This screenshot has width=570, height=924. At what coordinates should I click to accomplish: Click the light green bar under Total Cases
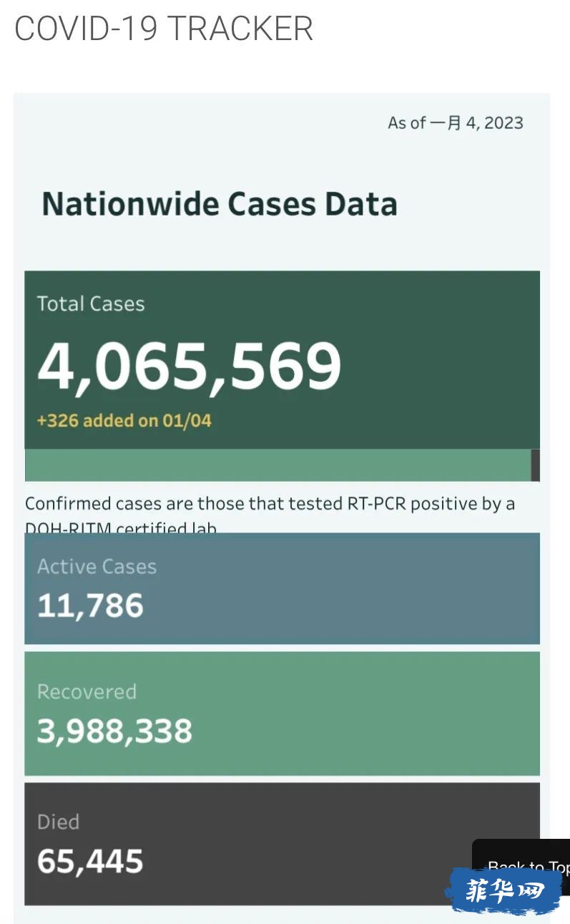(277, 465)
